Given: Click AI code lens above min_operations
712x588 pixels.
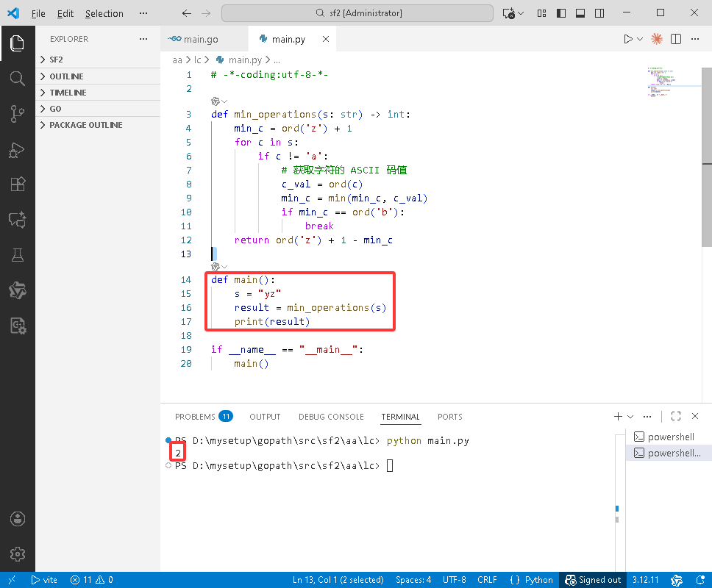Looking at the screenshot, I should (x=219, y=101).
